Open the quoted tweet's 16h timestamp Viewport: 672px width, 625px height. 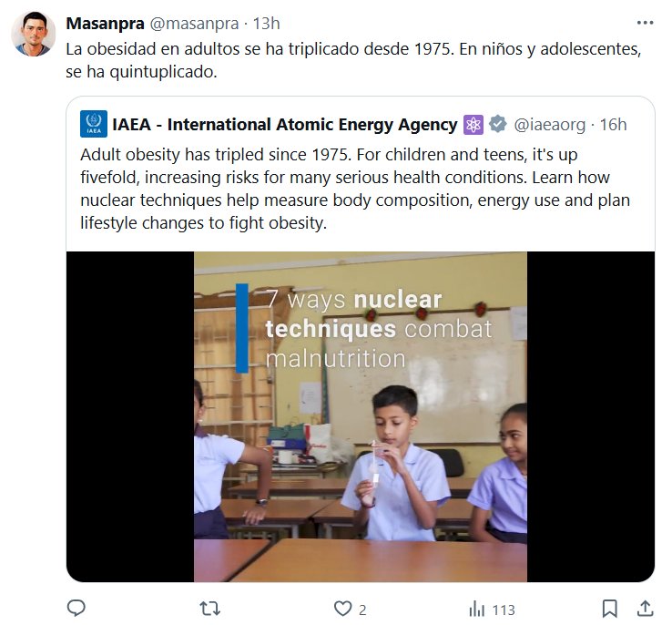[x=613, y=124]
